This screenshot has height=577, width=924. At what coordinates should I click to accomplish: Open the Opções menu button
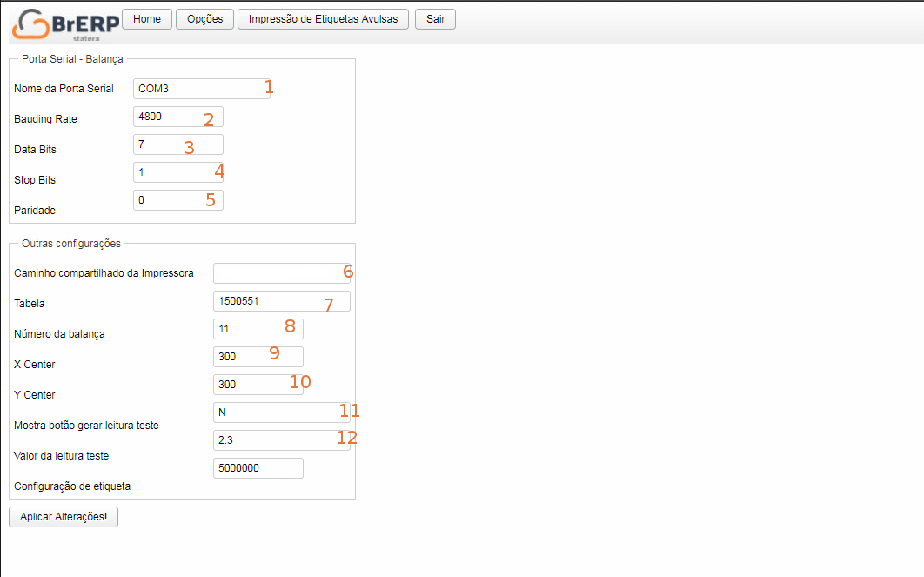coord(204,19)
